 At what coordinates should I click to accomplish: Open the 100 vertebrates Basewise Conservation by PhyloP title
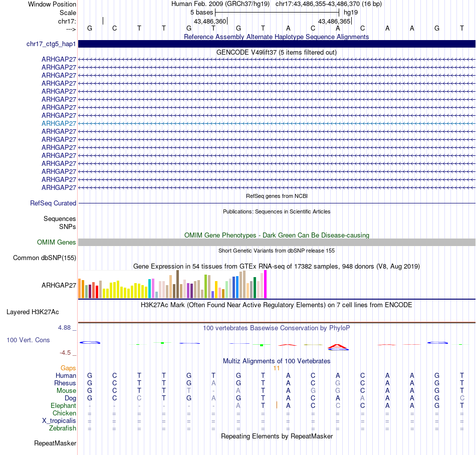coord(276,328)
